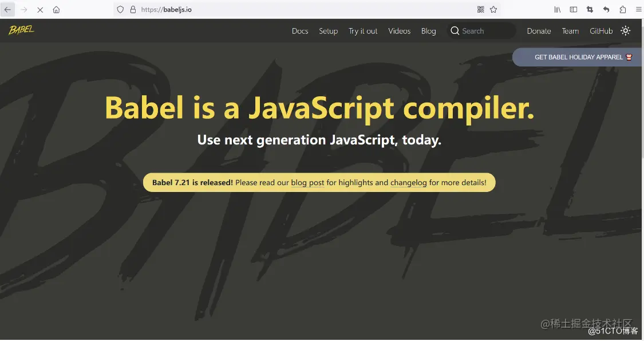
Task: Open the Library bookshelf icon
Action: coord(558,10)
